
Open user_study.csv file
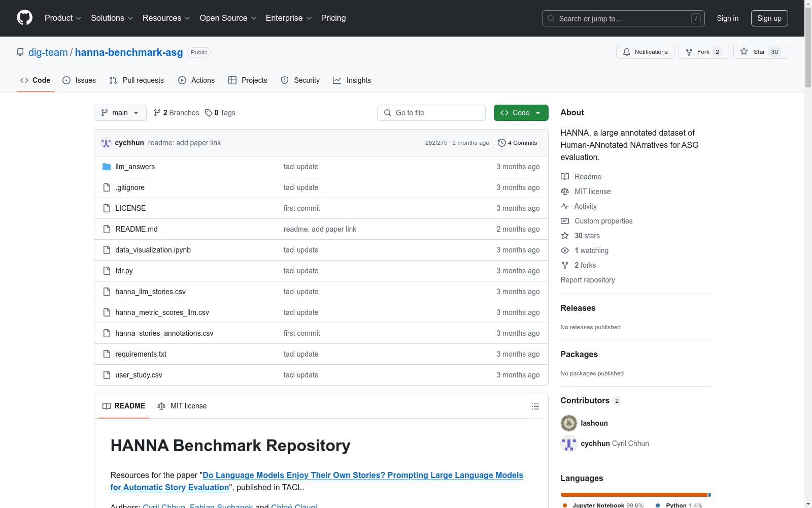(139, 375)
